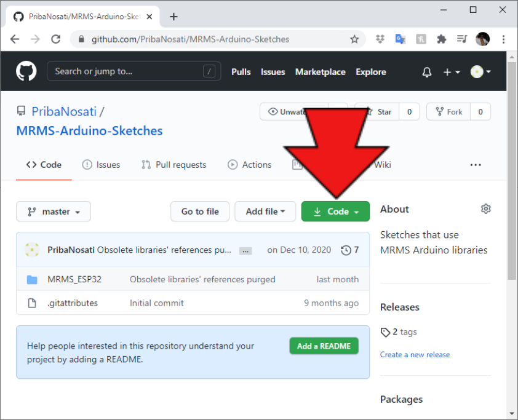Expand the green Code dropdown
This screenshot has height=420, width=518.
point(335,212)
